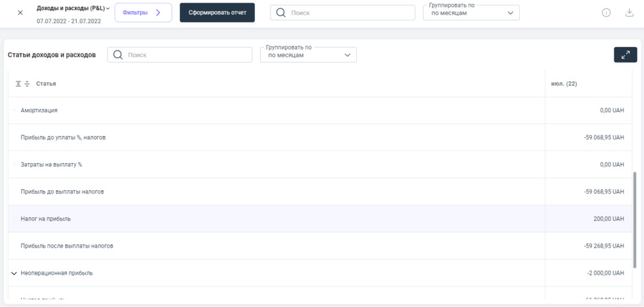Click the magnifier icon in top search
Image resolution: width=644 pixels, height=307 pixels.
pos(281,13)
